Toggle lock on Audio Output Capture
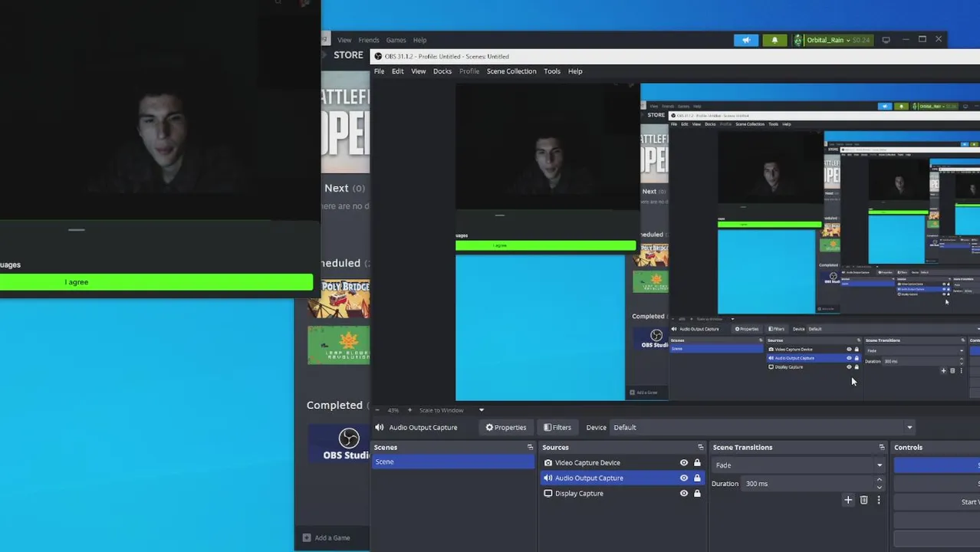 (697, 478)
